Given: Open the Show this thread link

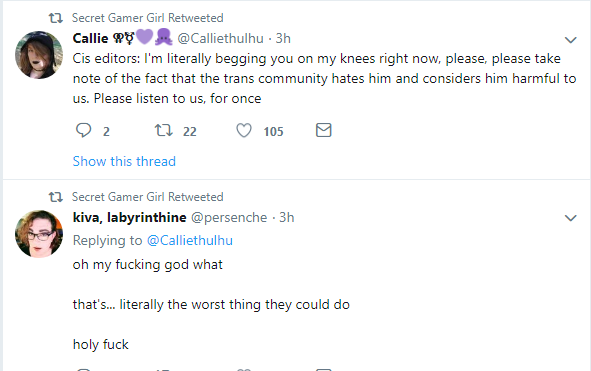Looking at the screenshot, I should [x=124, y=161].
